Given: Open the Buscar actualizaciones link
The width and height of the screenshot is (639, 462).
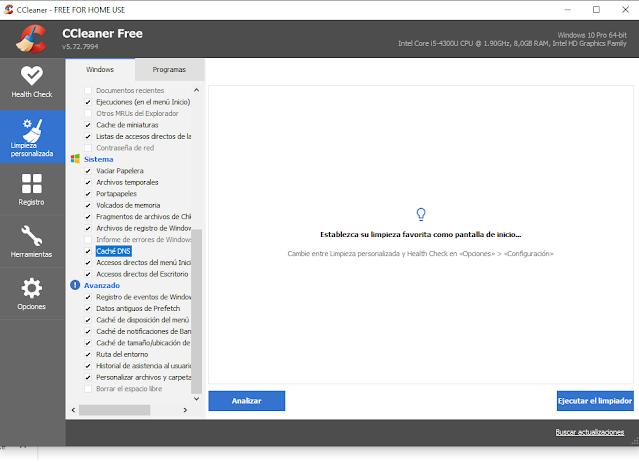Looking at the screenshot, I should [x=590, y=432].
